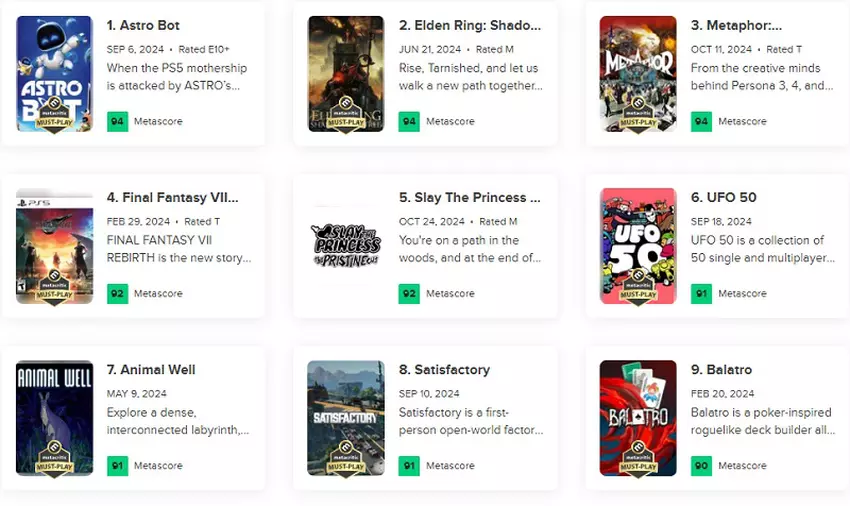Click the Final Fantasy VII 92 score badge

118,293
